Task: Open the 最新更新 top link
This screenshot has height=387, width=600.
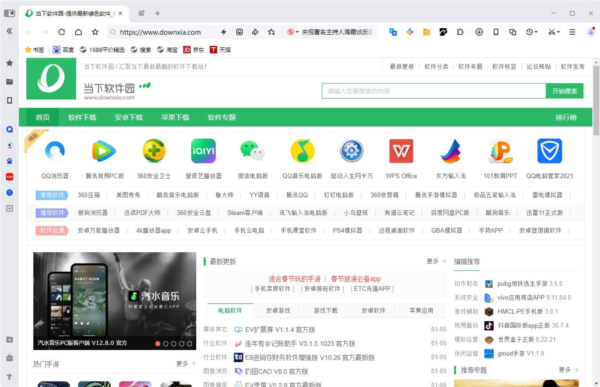Action: pos(402,67)
